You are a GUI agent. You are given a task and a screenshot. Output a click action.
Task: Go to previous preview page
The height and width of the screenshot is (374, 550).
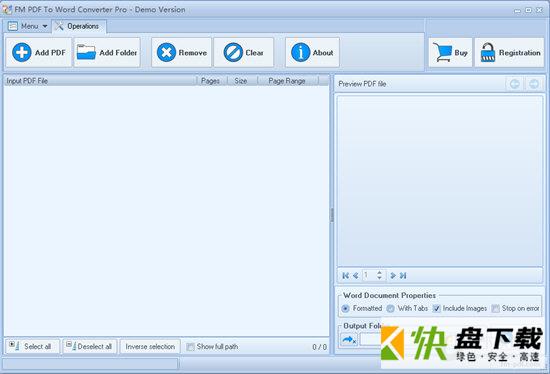[x=355, y=275]
